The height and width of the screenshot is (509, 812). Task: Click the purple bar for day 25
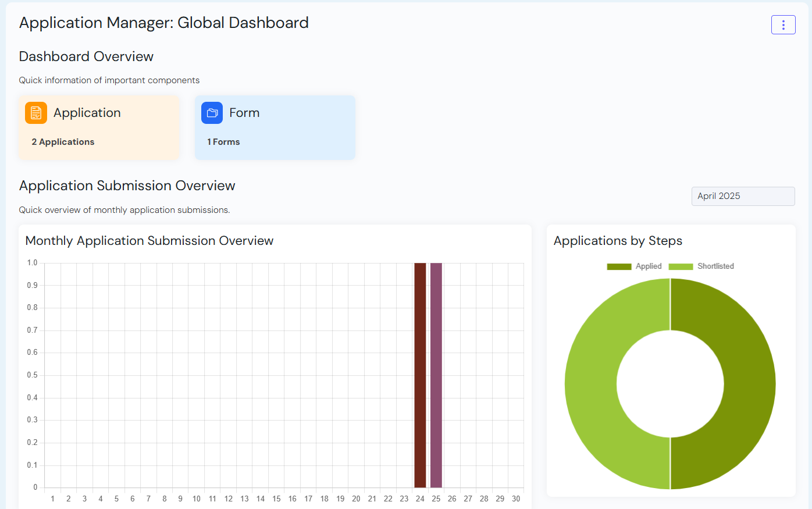(x=436, y=375)
